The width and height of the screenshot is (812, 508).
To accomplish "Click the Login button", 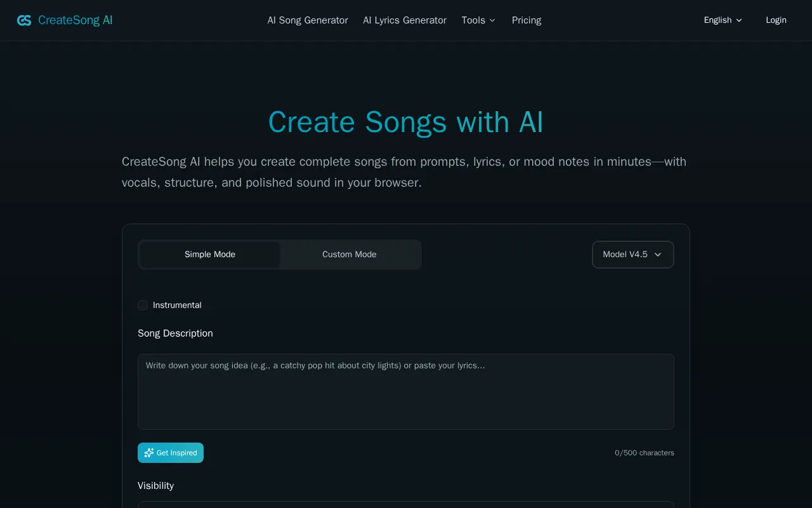I will tap(776, 20).
